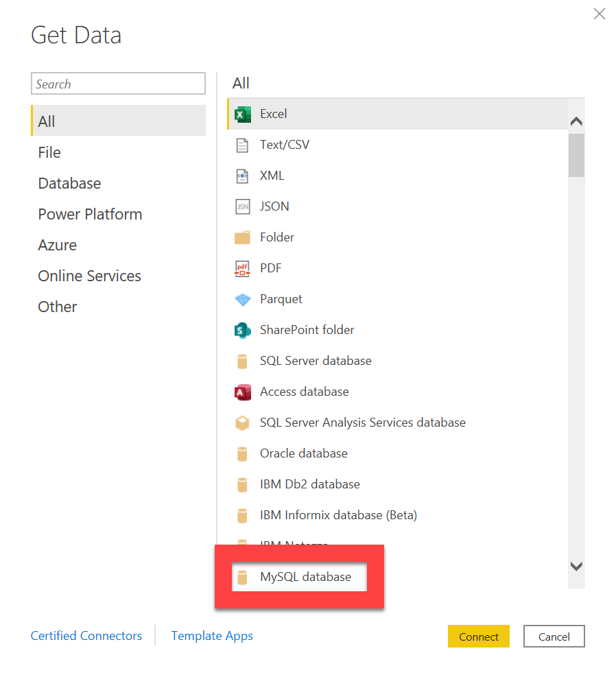Open the PDF connector

pos(270,268)
